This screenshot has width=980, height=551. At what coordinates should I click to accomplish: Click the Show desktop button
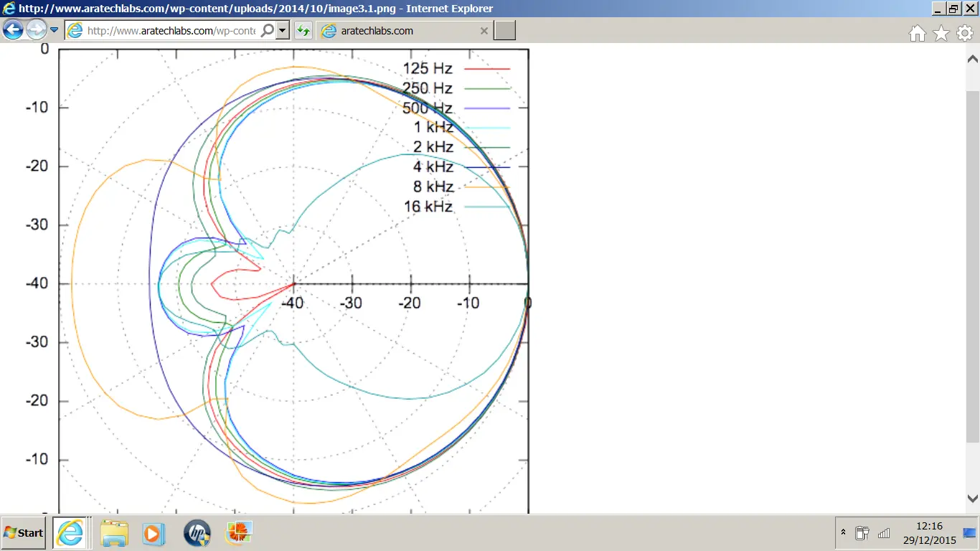(x=970, y=533)
